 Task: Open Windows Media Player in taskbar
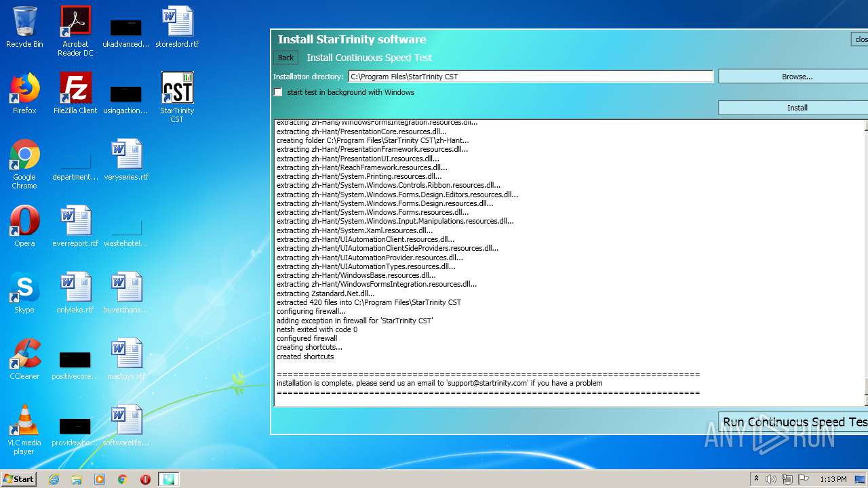click(100, 479)
